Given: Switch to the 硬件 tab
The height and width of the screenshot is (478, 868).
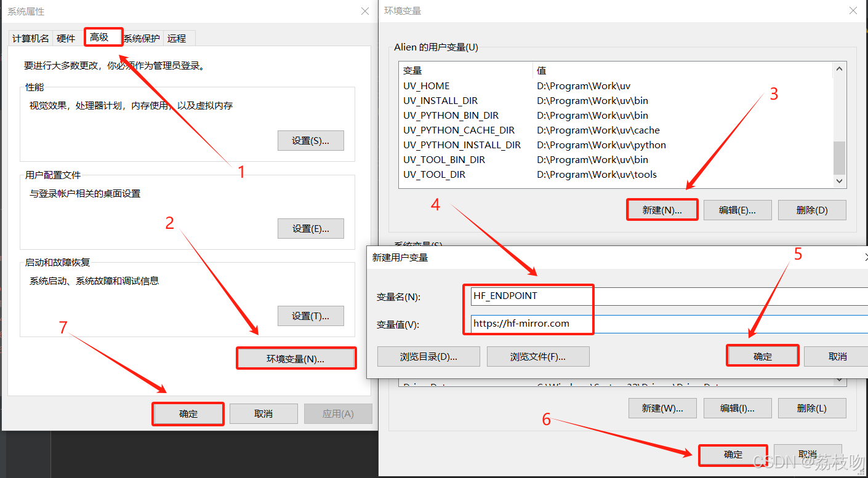Looking at the screenshot, I should (x=66, y=38).
